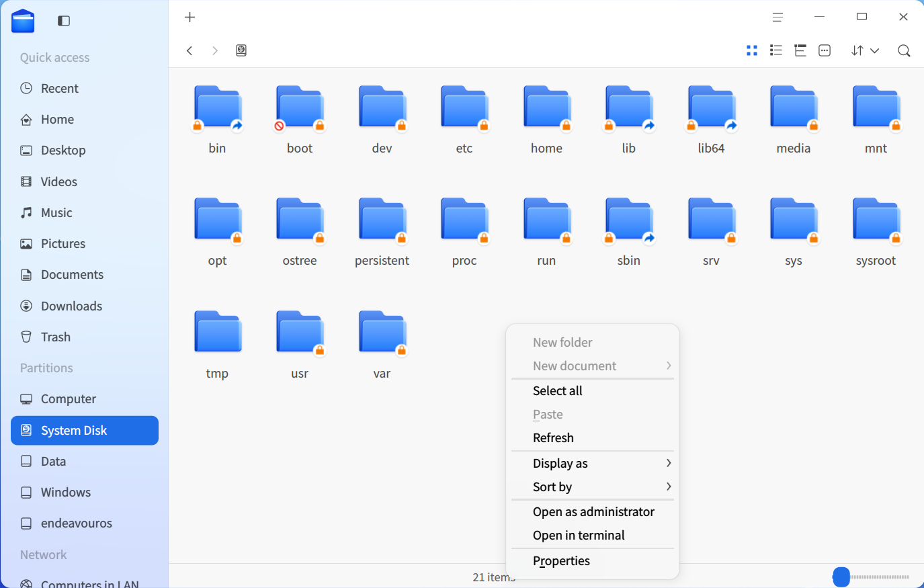
Task: Select the endeavouros partition
Action: point(85,523)
